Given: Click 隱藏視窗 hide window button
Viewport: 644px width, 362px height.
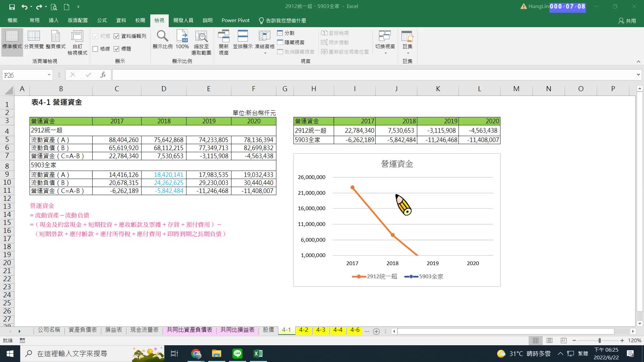Looking at the screenshot, I should click(291, 42).
